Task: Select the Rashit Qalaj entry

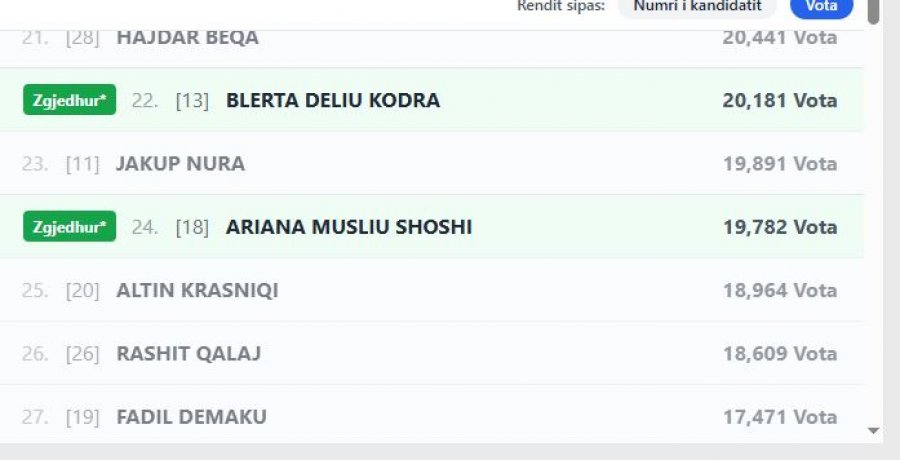Action: click(189, 354)
